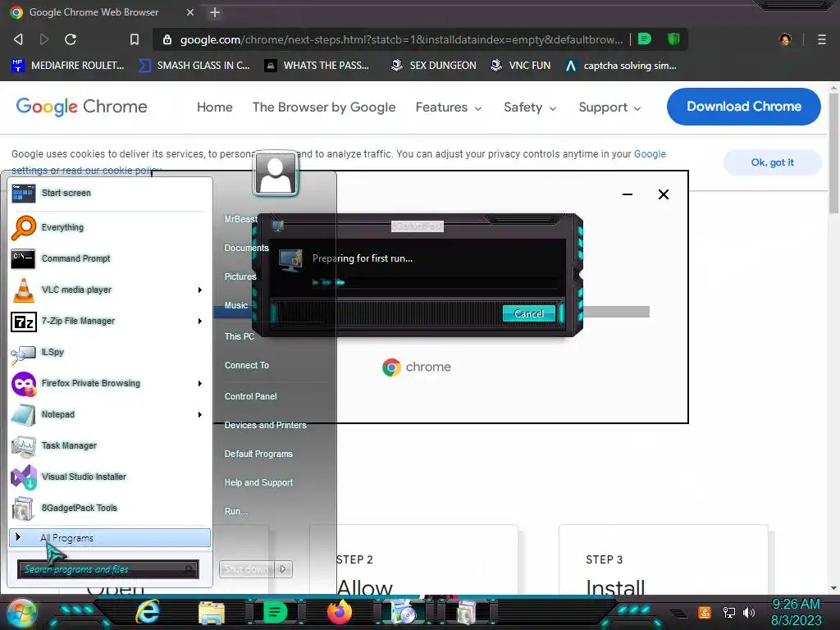Open Devices and Printers
This screenshot has width=840, height=630.
tap(266, 425)
